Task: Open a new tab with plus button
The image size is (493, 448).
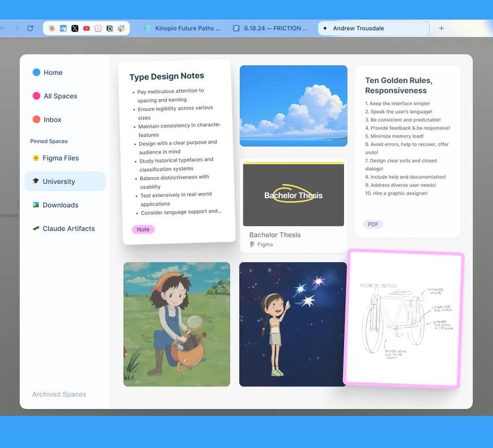Action: click(x=441, y=28)
